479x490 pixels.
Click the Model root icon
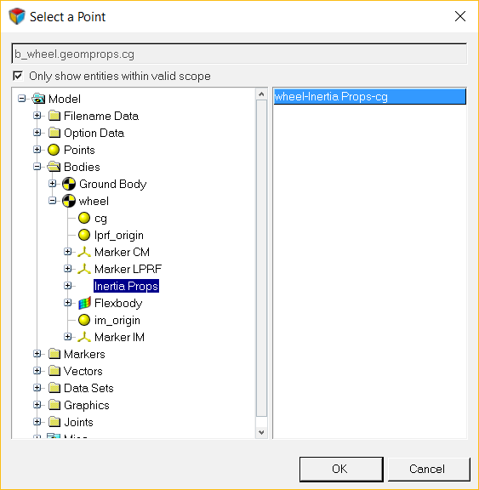[38, 99]
